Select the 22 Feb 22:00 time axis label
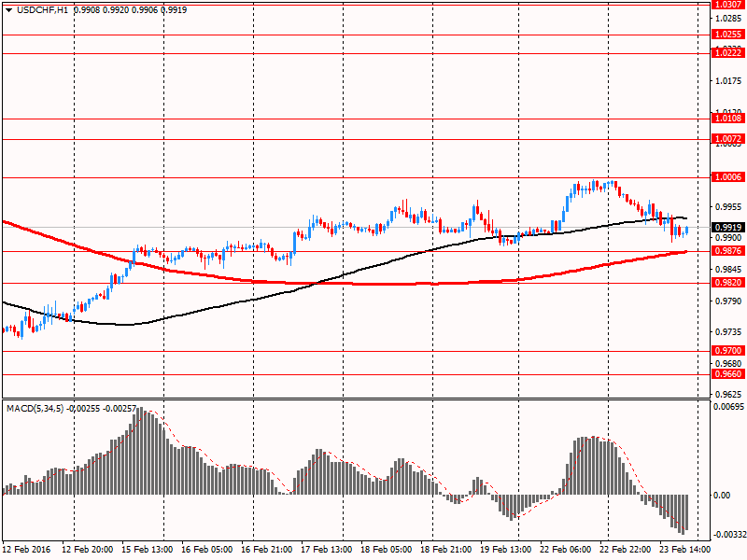The width and height of the screenshot is (747, 560). pos(625,549)
